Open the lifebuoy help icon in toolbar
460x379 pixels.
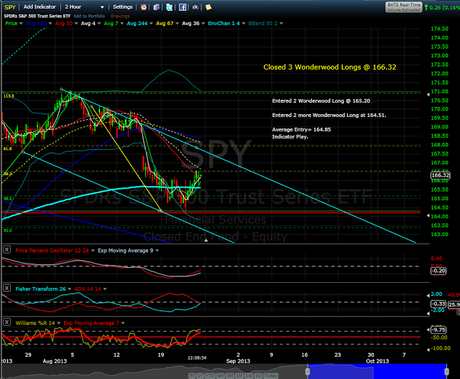pos(144,7)
